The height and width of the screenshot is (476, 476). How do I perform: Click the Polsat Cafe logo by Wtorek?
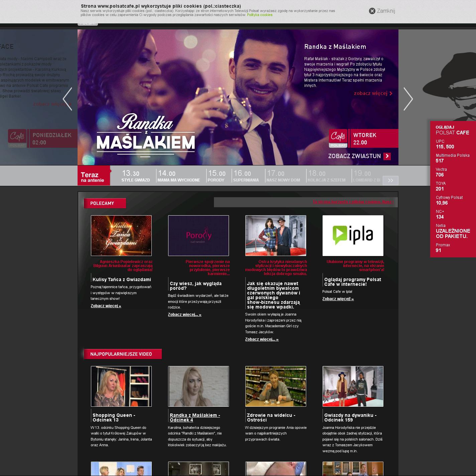[x=338, y=138]
